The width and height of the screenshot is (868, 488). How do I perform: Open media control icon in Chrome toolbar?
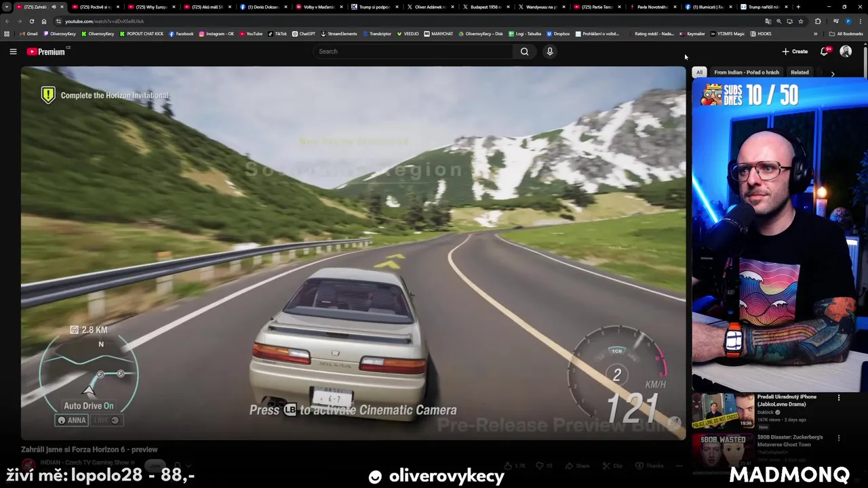click(x=835, y=21)
